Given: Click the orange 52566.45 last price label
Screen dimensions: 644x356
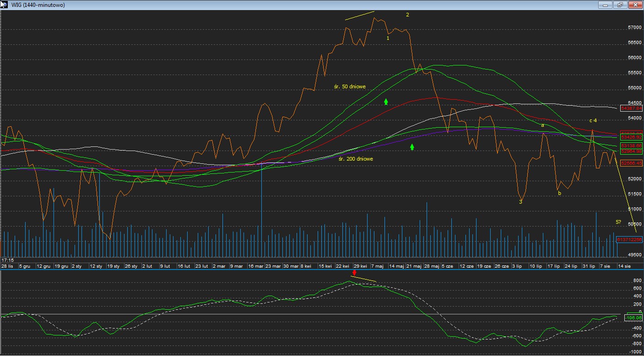Looking at the screenshot, I should pos(631,163).
